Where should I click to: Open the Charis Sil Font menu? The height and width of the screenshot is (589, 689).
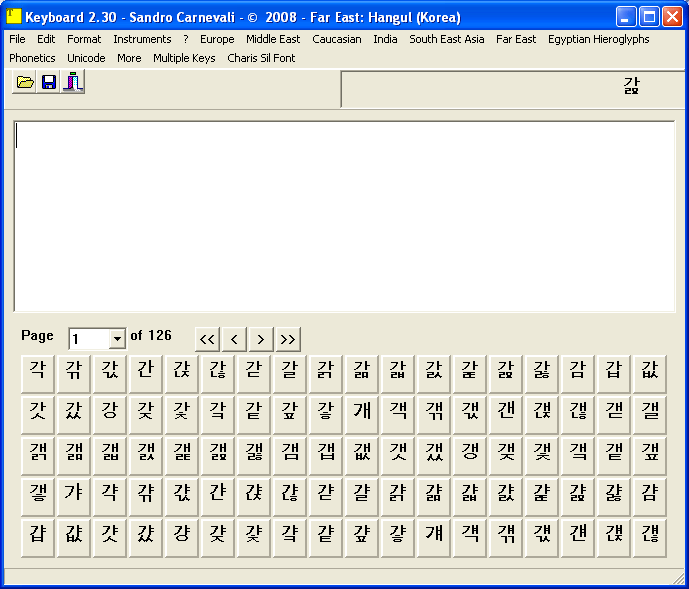pos(261,58)
